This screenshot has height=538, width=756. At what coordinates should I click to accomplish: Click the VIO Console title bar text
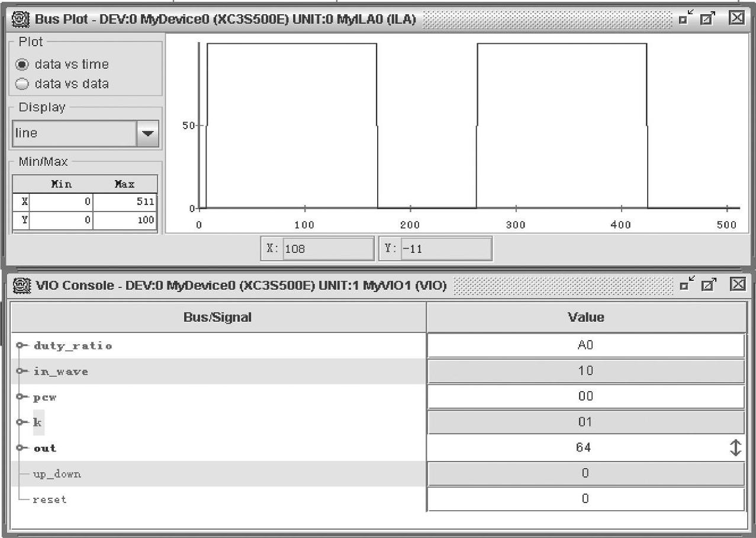pyautogui.click(x=241, y=286)
